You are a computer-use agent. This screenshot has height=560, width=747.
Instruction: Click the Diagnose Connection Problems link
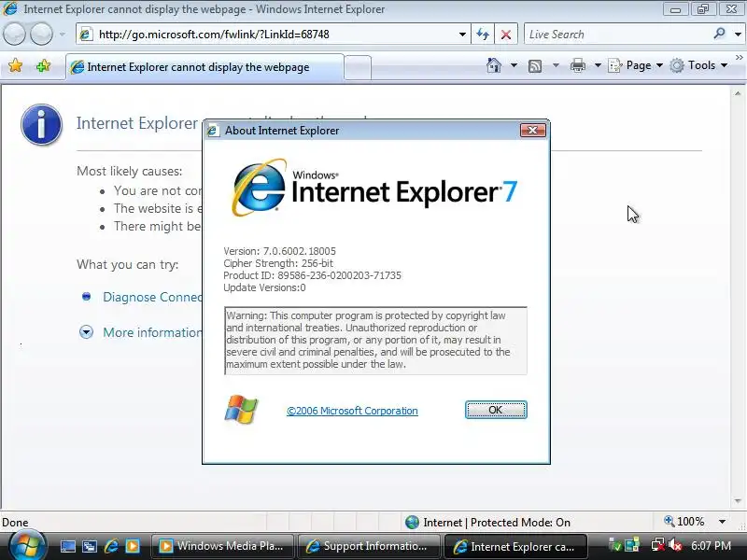(x=152, y=297)
